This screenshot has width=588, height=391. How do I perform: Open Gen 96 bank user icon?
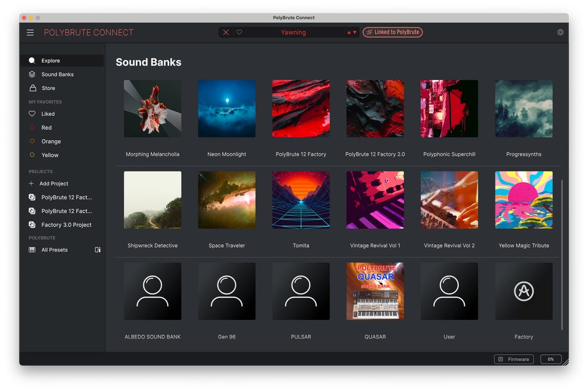point(227,291)
